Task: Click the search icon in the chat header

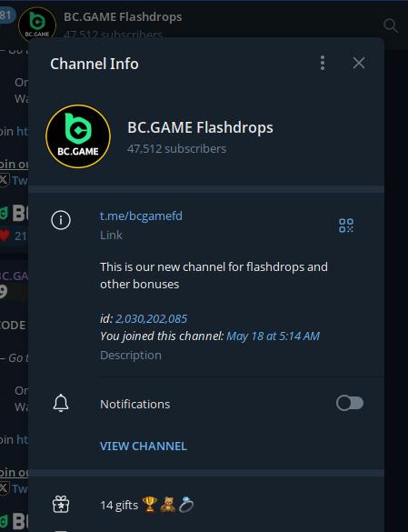Action: (391, 25)
